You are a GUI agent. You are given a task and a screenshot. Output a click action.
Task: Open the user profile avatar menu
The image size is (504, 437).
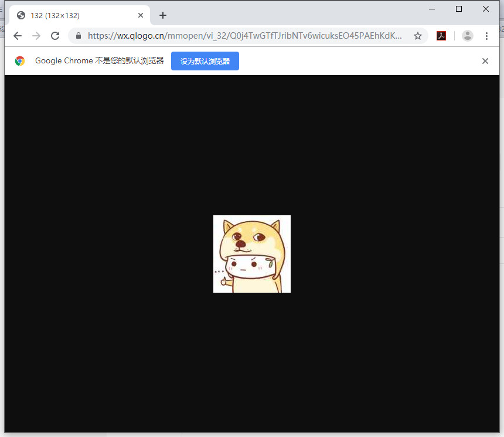[467, 36]
